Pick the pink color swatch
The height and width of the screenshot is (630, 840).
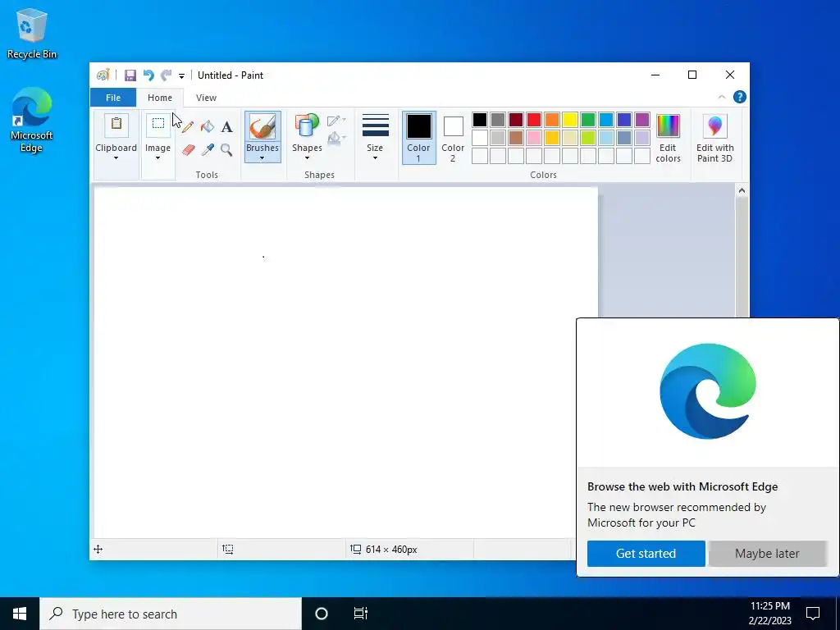click(534, 138)
